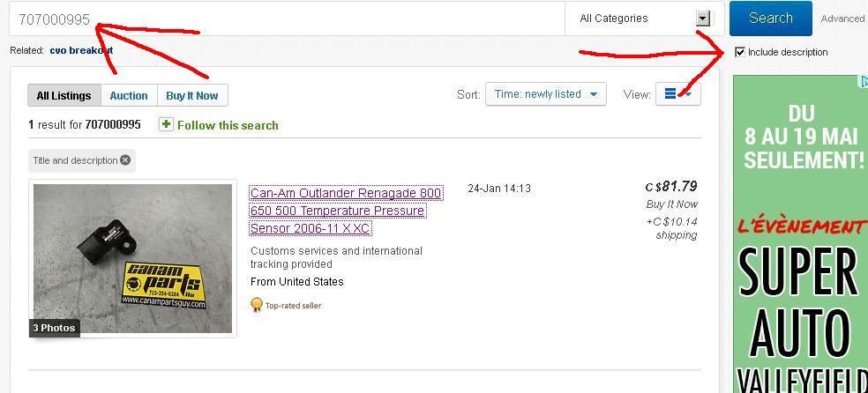Viewport: 868px width, 393px height.
Task: Click the 3 Photos badge
Action: coord(55,328)
